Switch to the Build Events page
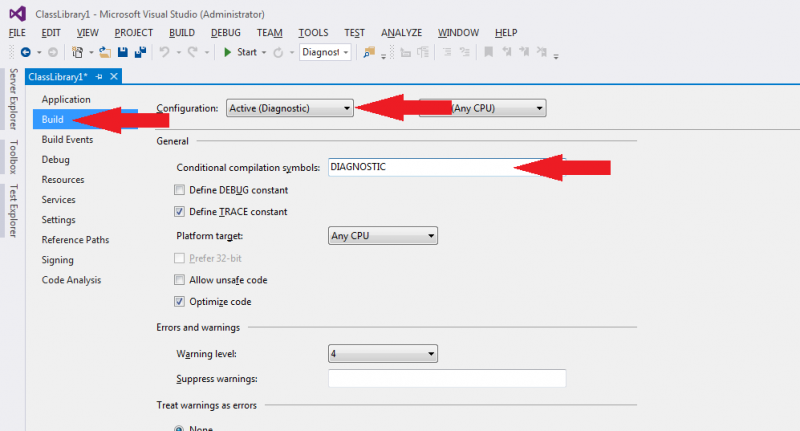 (x=67, y=140)
